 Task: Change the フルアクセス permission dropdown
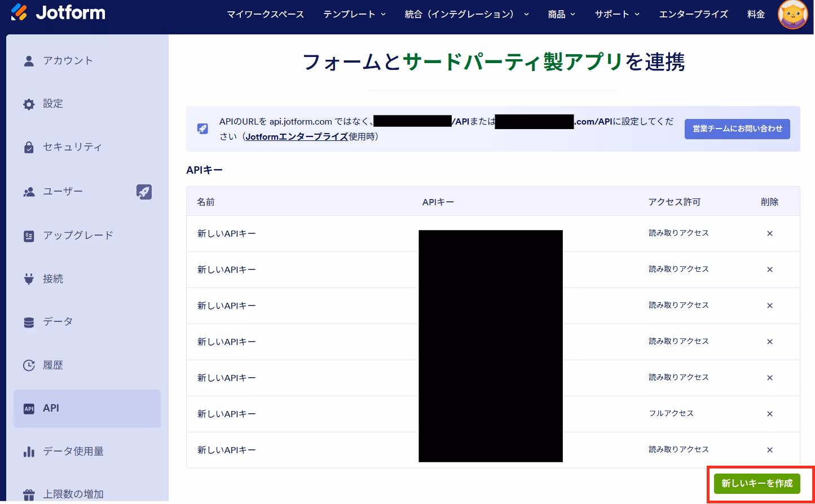671,413
